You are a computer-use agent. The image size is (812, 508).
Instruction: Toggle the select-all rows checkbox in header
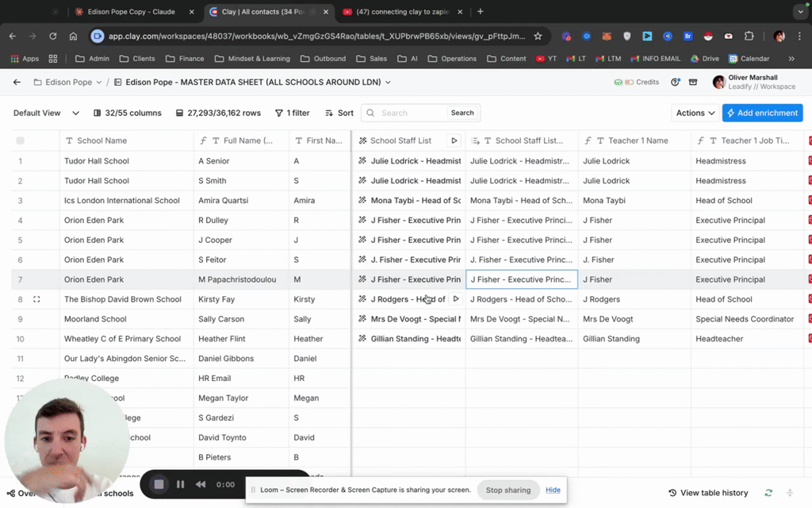(x=21, y=140)
